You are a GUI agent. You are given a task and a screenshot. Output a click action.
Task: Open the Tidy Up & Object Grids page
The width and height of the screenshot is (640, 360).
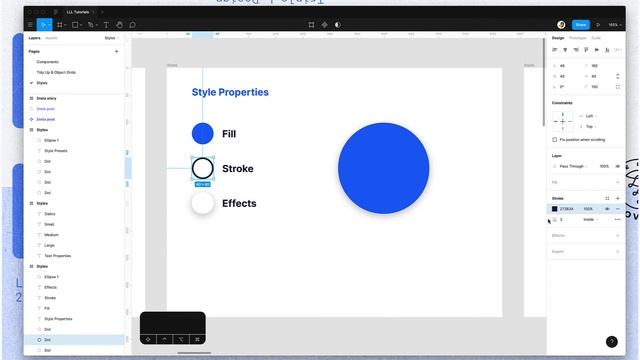pos(56,72)
